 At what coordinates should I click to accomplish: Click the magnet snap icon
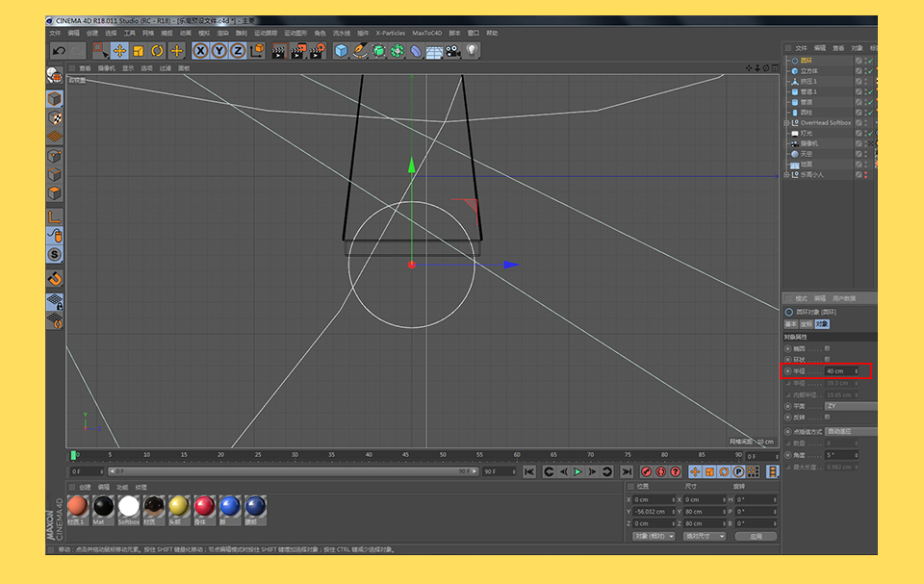point(55,278)
